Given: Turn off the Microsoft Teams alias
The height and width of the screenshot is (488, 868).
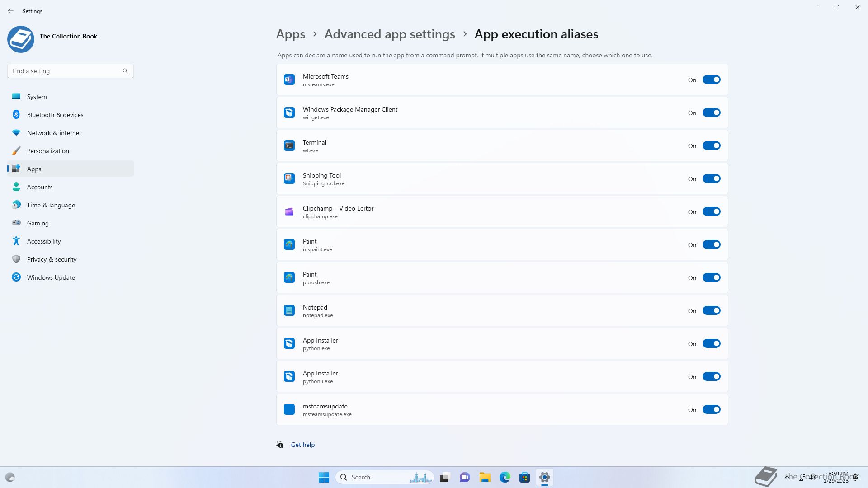Looking at the screenshot, I should point(711,80).
